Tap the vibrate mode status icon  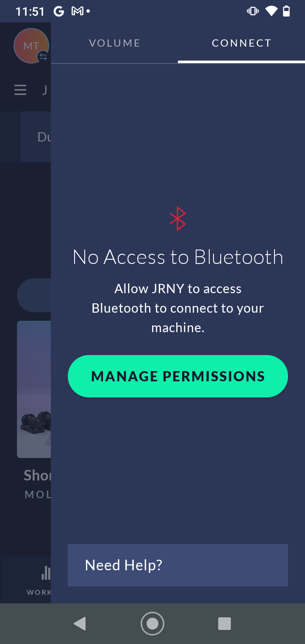253,11
